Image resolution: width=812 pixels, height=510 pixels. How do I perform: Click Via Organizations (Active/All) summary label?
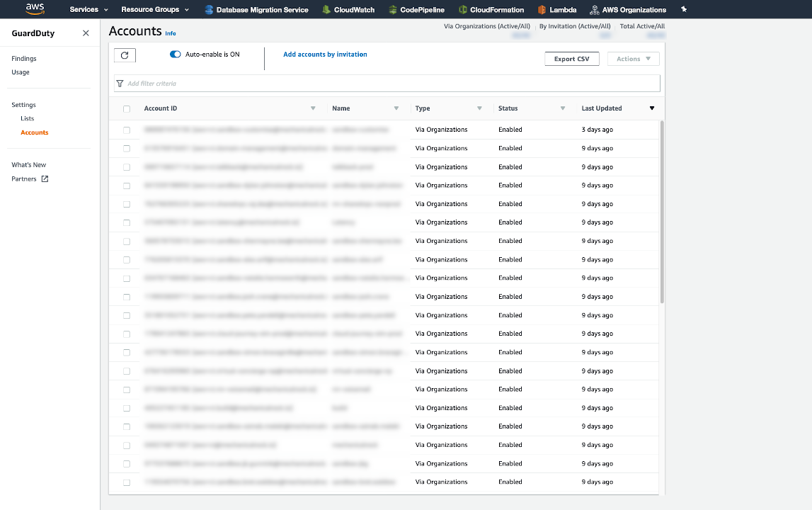coord(487,26)
